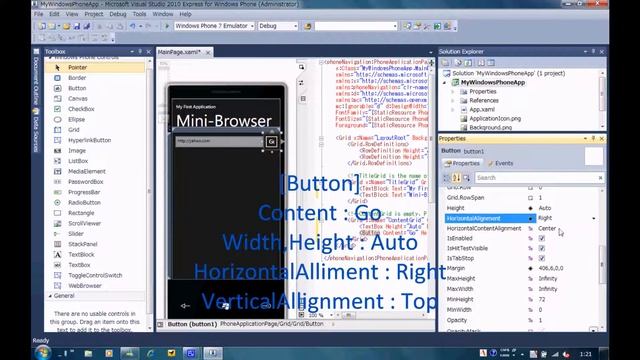The height and width of the screenshot is (360, 640).
Task: Select Properties tab in Properties panel
Action: [x=462, y=163]
